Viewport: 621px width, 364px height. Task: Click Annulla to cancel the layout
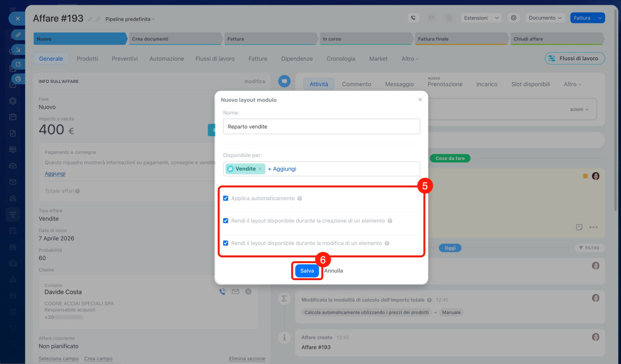click(x=334, y=271)
